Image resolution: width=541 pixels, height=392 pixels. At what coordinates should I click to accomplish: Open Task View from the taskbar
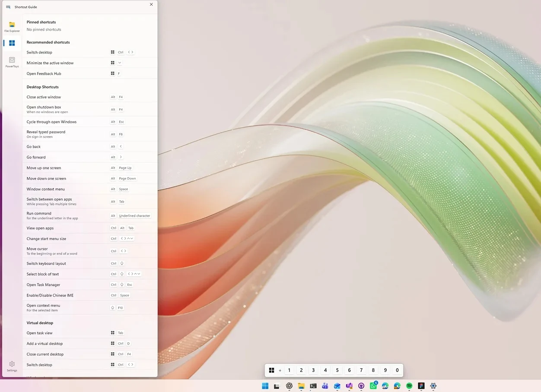[277, 386]
